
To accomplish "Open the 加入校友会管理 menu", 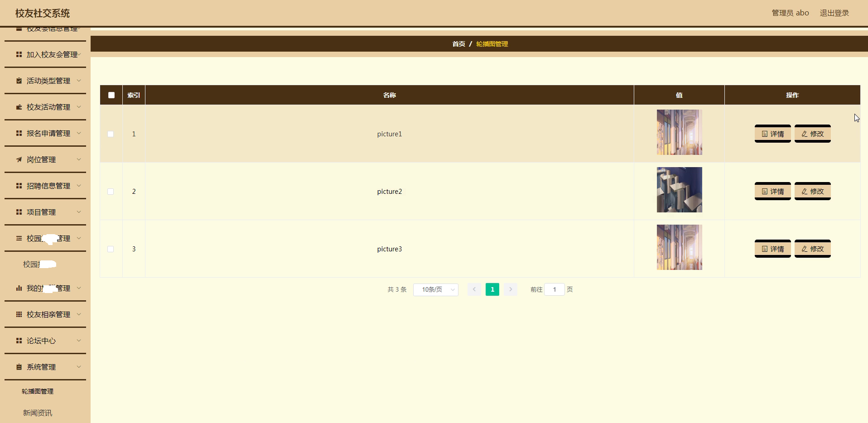I will pos(45,54).
